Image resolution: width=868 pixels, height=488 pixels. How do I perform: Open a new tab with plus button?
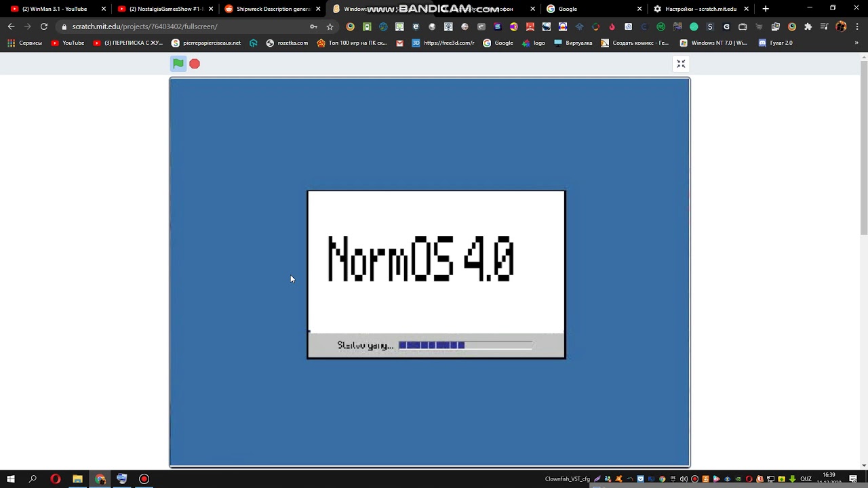(x=766, y=9)
